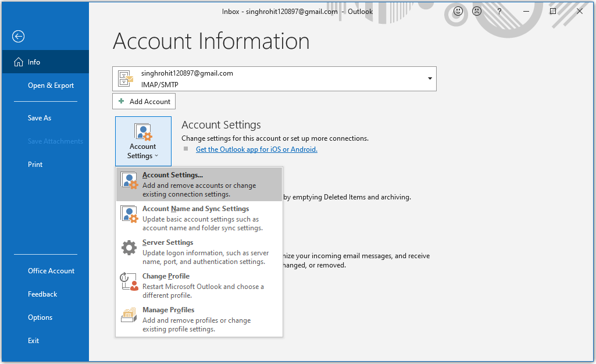Click Exit to close Outlook

[33, 340]
